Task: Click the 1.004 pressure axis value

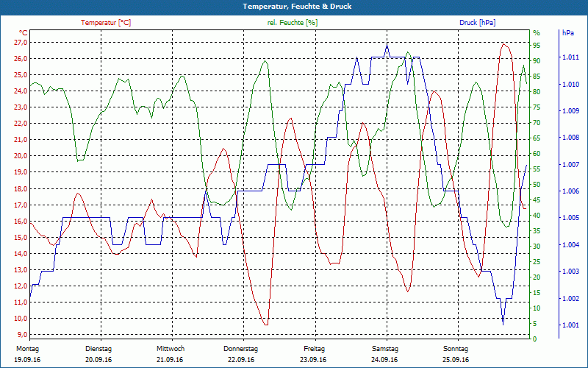Action: [570, 245]
